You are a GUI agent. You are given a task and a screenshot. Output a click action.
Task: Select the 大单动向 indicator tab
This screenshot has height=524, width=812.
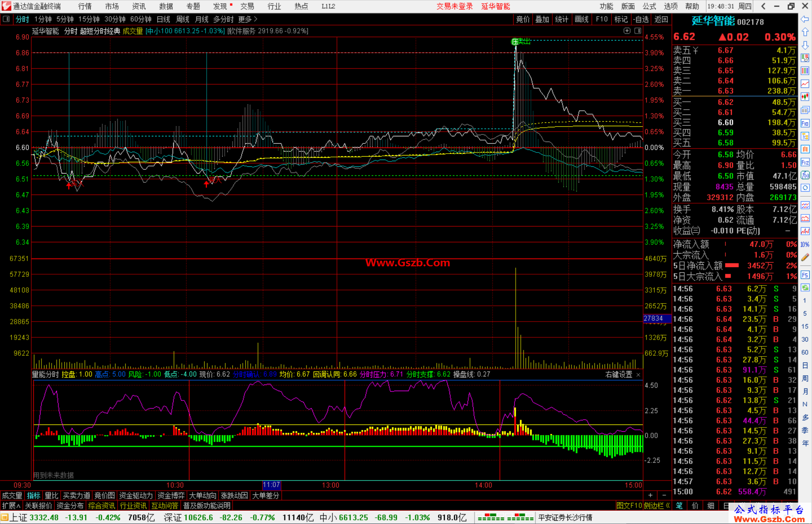[x=203, y=495]
